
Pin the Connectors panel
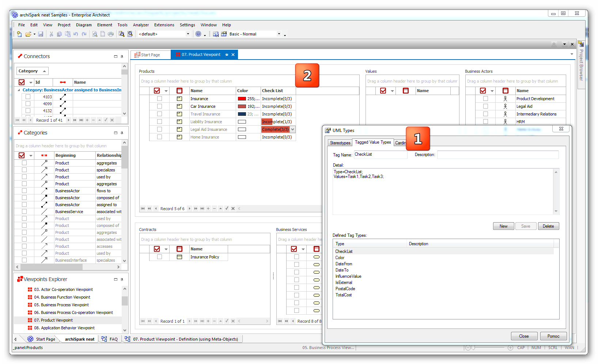click(122, 56)
